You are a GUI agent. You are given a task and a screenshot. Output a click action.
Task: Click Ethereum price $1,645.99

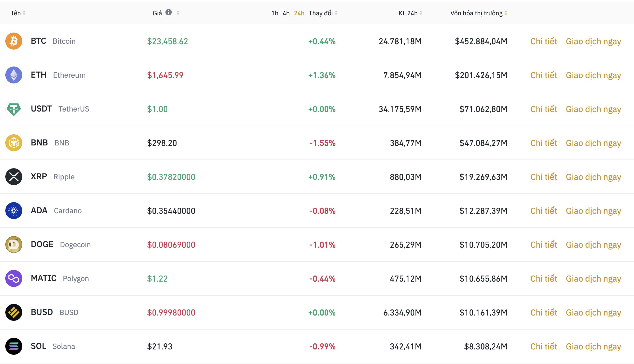pos(165,75)
